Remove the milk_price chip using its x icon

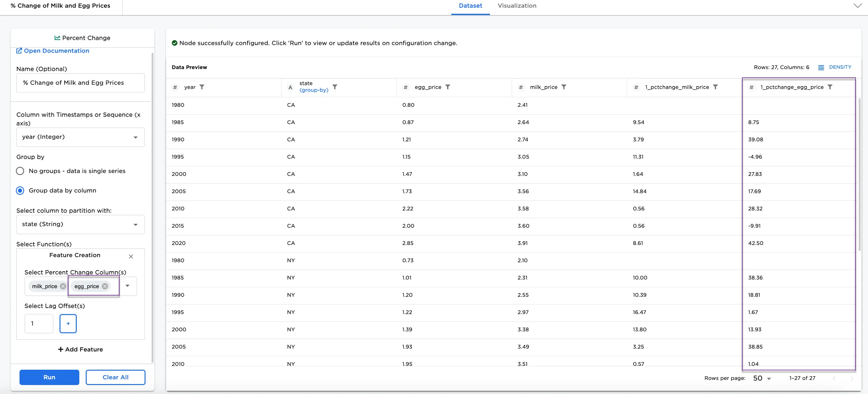pos(63,286)
